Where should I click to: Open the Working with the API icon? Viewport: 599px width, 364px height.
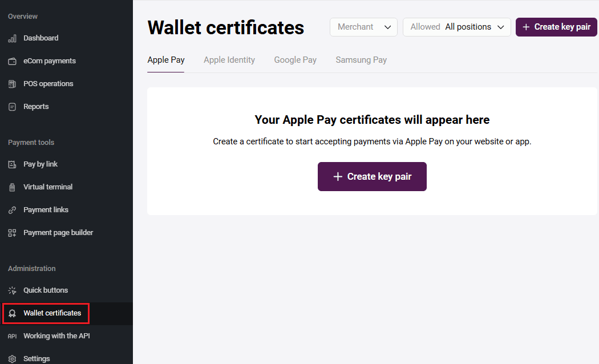[x=13, y=335]
